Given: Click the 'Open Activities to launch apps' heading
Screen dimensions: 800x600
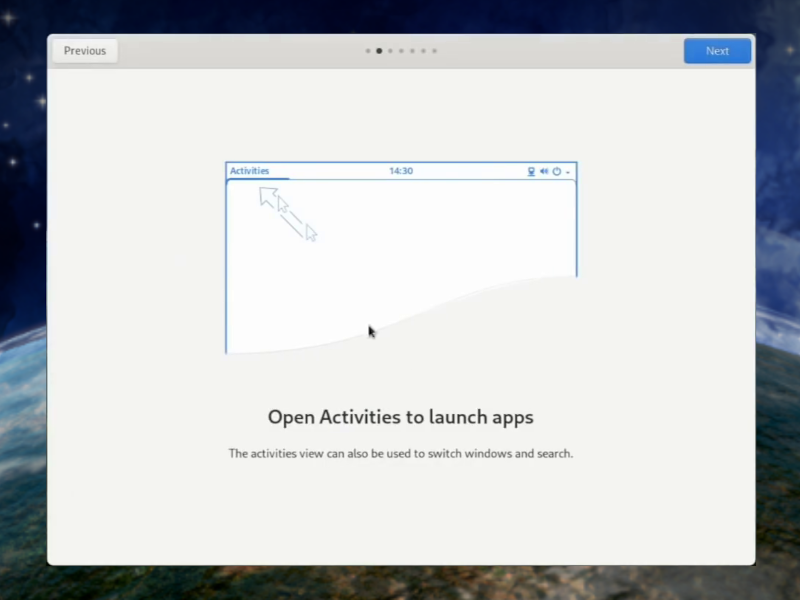Looking at the screenshot, I should click(x=400, y=417).
